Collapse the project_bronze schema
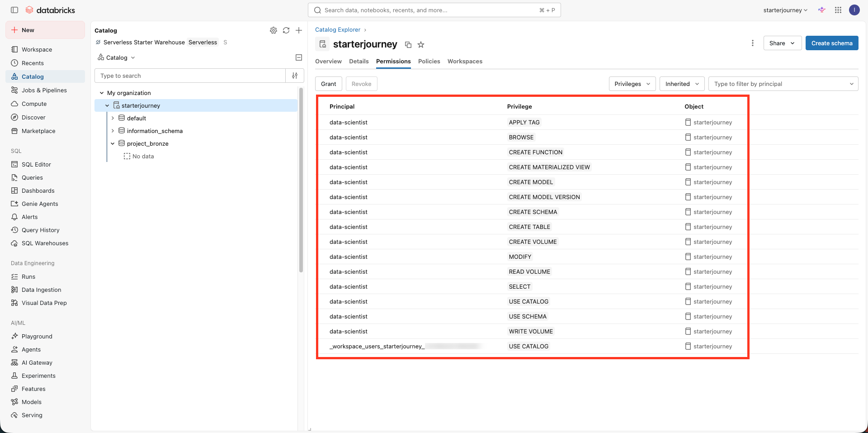Image resolution: width=868 pixels, height=433 pixels. tap(113, 143)
